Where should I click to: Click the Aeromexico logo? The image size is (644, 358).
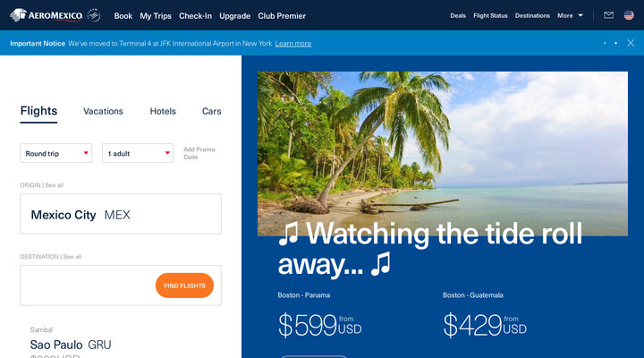pos(47,15)
